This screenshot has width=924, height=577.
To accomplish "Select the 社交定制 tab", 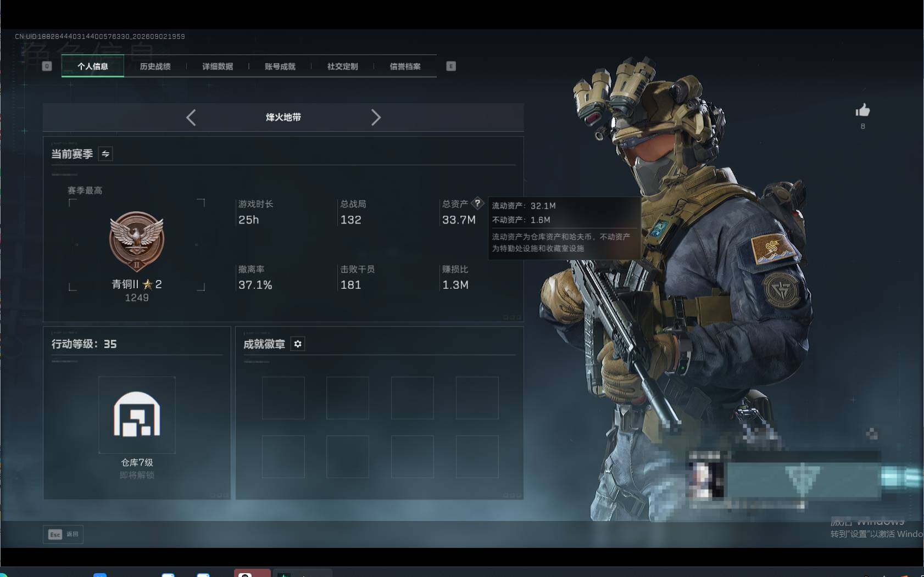I will tap(343, 66).
